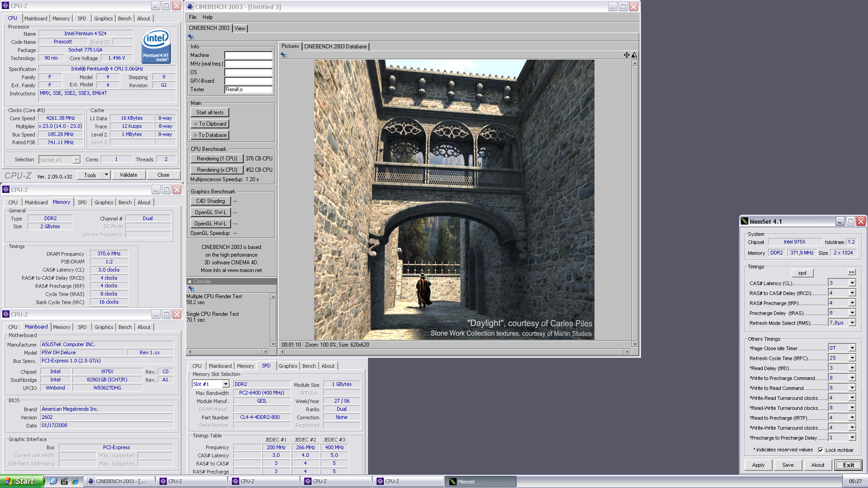
Task: Click the Machine input field
Action: (248, 55)
